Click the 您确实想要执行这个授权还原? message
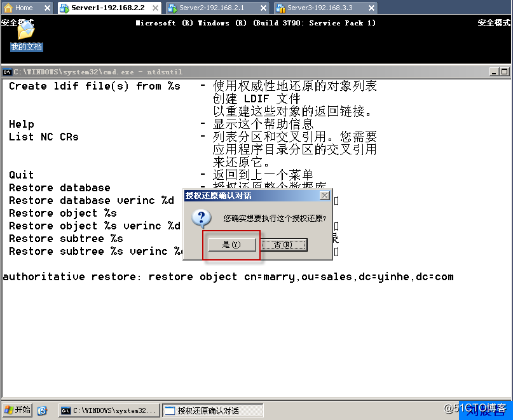Image resolution: width=513 pixels, height=420 pixels. pyautogui.click(x=275, y=219)
